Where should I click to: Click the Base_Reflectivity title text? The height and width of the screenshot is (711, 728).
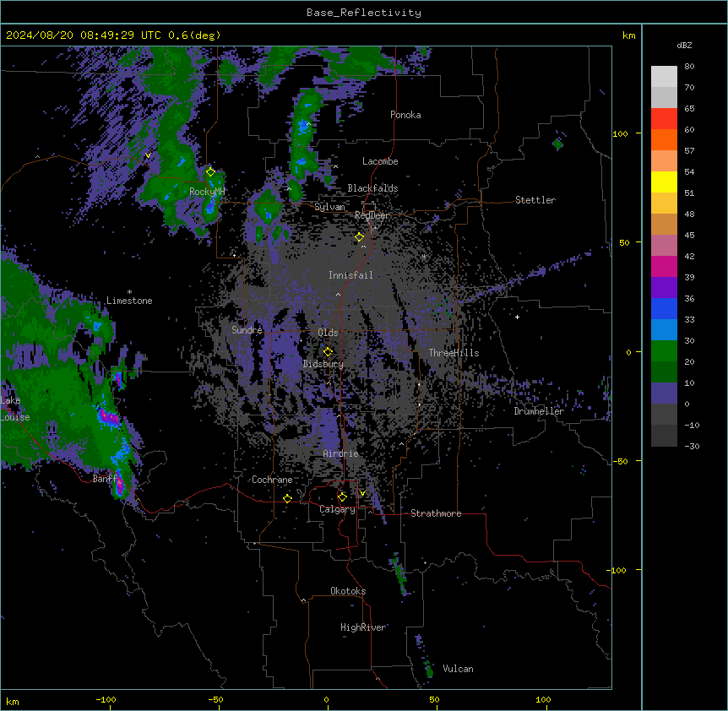click(x=364, y=13)
